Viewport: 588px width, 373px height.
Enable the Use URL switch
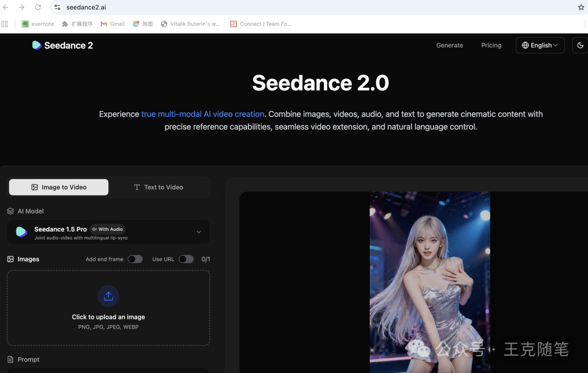click(x=186, y=259)
